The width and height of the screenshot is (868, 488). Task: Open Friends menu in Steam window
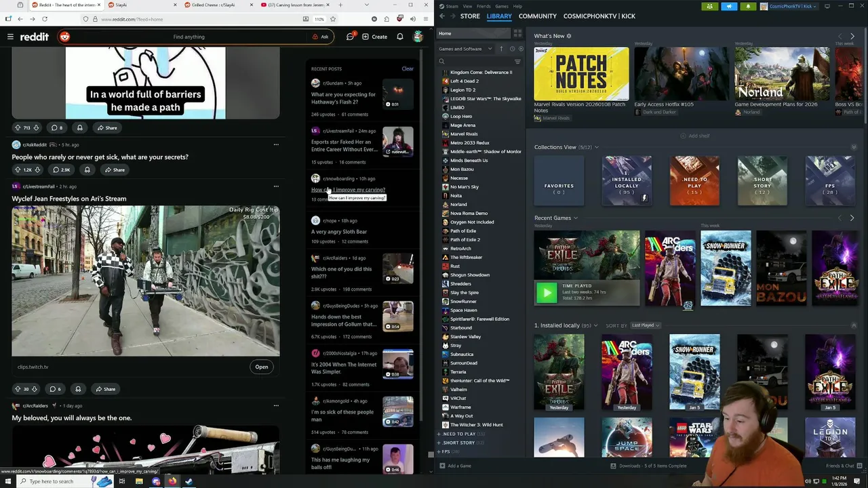[484, 6]
